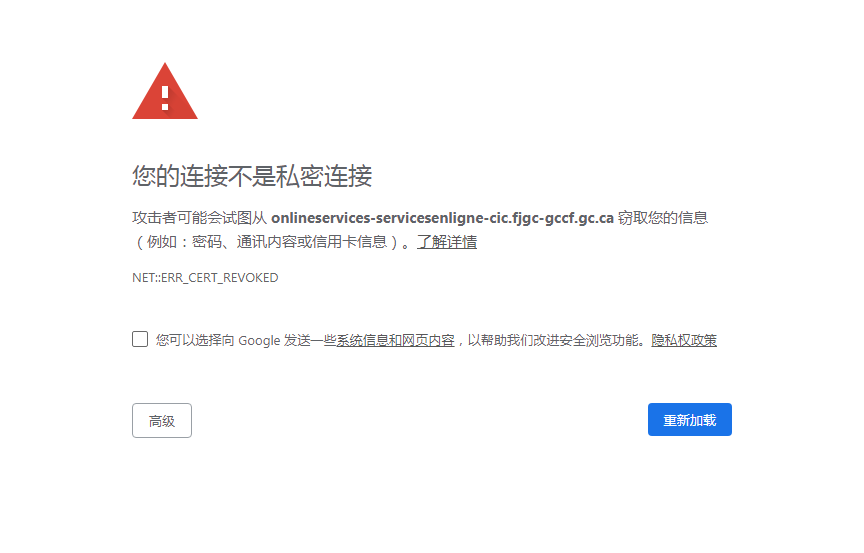Image resolution: width=864 pixels, height=553 pixels.
Task: Click the white exclamation mark inside the triangle
Action: [x=165, y=96]
